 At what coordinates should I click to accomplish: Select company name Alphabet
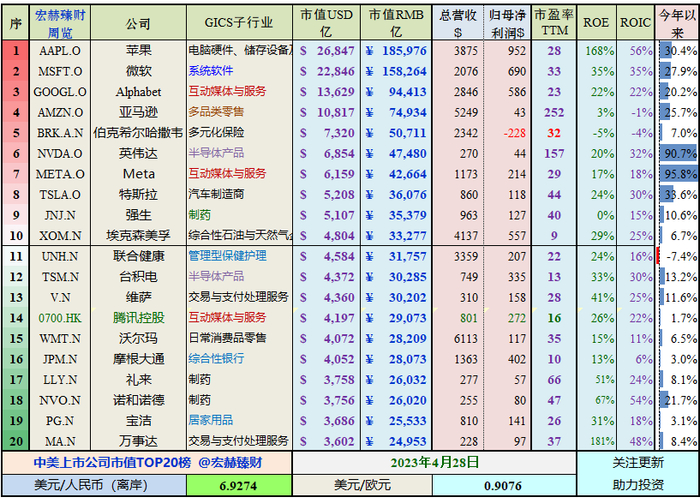click(138, 92)
